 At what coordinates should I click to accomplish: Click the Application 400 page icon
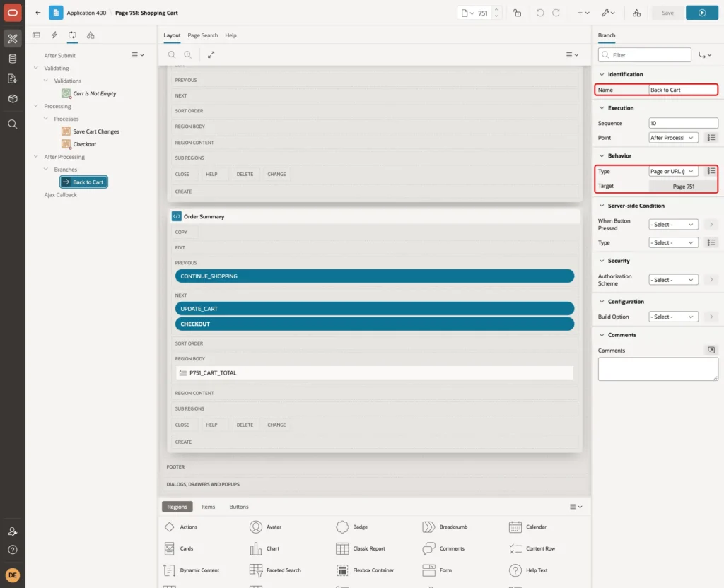coord(56,13)
